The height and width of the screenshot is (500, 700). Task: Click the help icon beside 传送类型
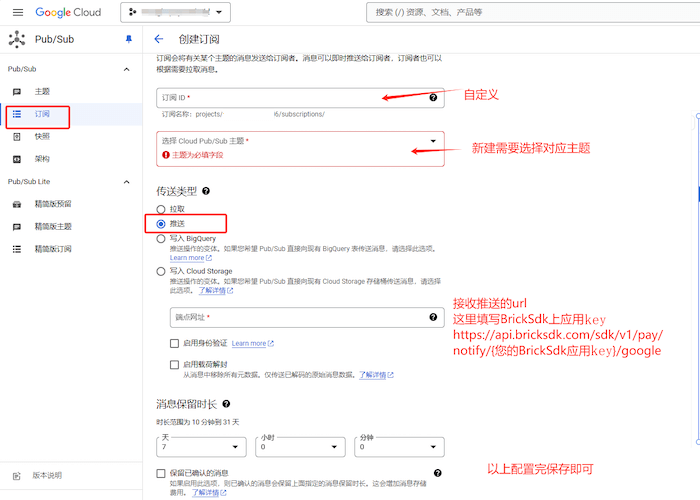[x=206, y=190]
